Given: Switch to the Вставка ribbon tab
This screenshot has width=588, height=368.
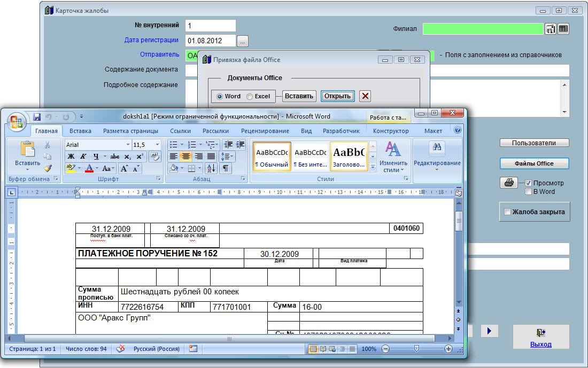Looking at the screenshot, I should (x=80, y=131).
